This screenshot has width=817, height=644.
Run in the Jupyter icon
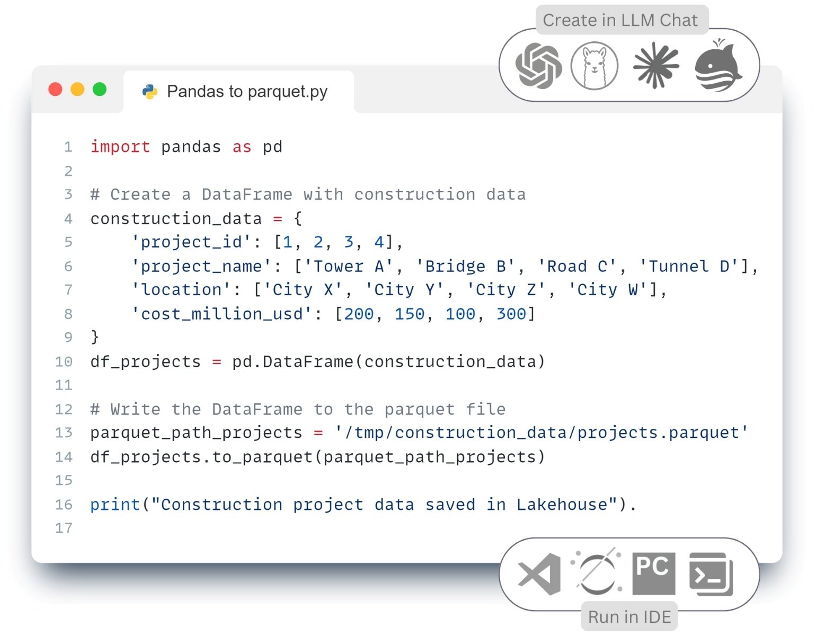597,572
